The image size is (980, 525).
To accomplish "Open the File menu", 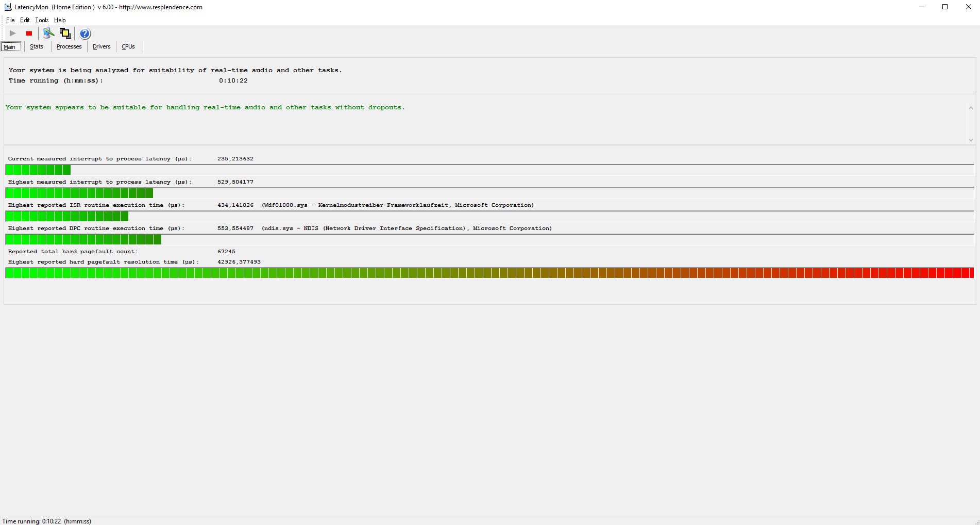I will (10, 20).
